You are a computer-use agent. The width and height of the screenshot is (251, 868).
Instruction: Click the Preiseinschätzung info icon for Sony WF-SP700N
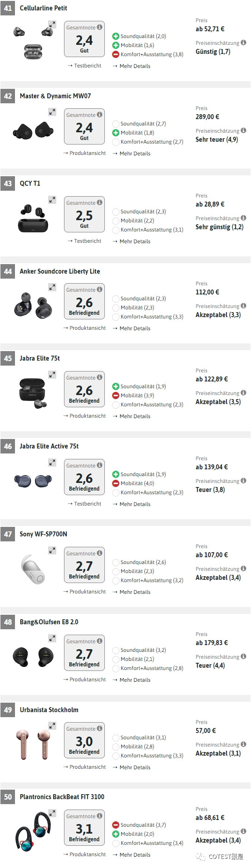(x=243, y=569)
